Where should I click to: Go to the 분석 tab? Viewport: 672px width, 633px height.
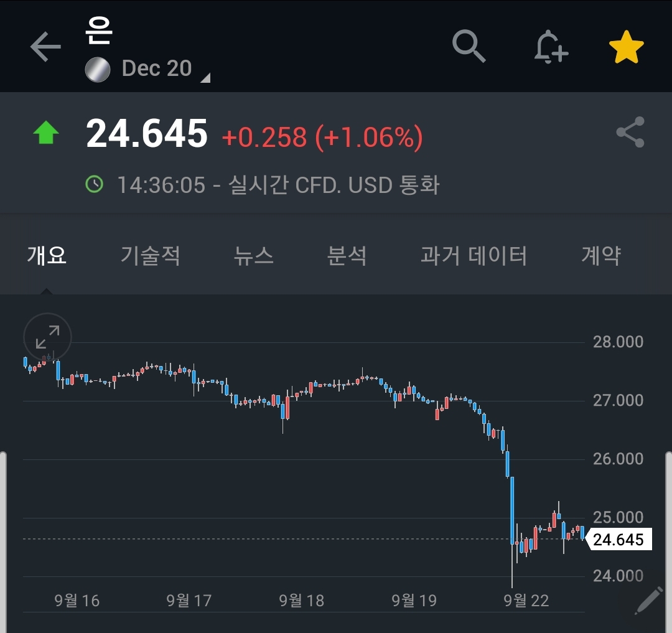347,255
